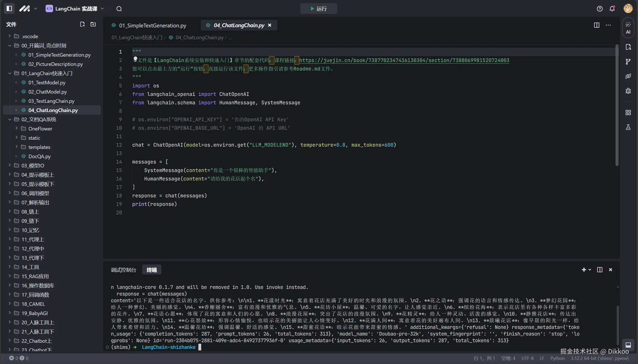Viewport: 638px width, 364px height.
Task: Open the search magnifier icon
Action: (119, 9)
